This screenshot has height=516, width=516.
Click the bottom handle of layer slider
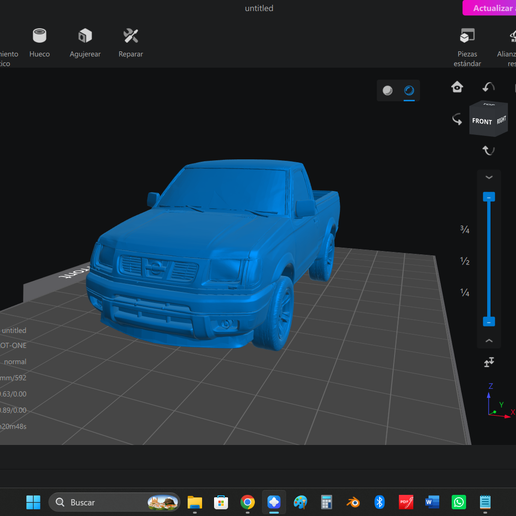[489, 322]
